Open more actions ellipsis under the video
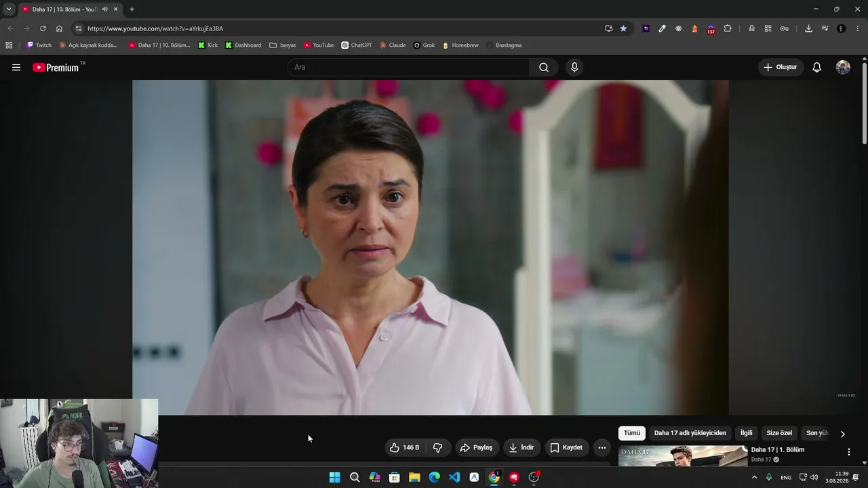The image size is (868, 488). coord(602,447)
